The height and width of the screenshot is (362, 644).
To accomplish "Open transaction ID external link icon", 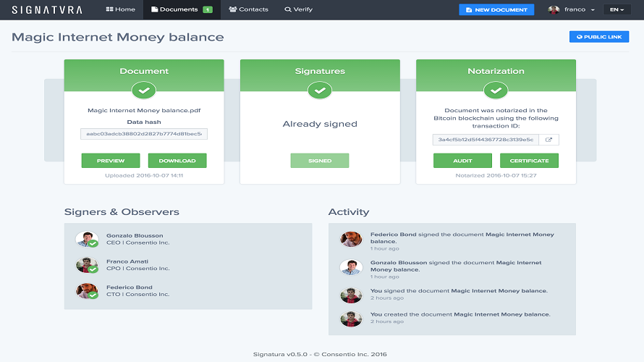I will (x=548, y=140).
